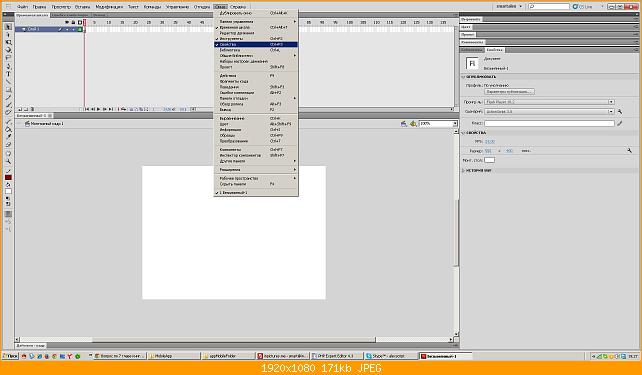Open the Flash Player version dropdown
The height and width of the screenshot is (375, 642).
[x=549, y=102]
